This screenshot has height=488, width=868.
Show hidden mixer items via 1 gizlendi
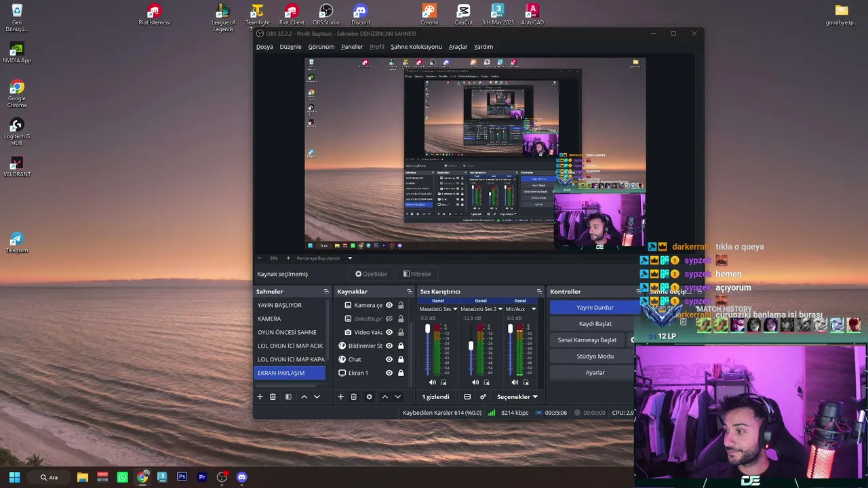[435, 396]
